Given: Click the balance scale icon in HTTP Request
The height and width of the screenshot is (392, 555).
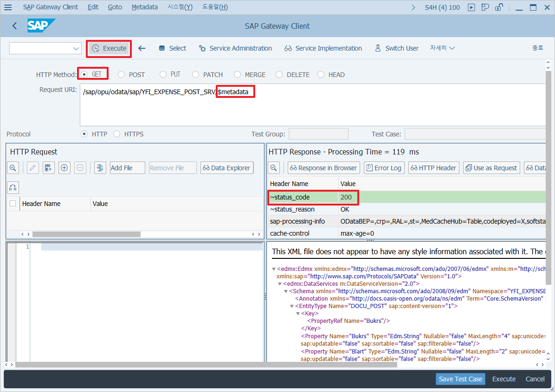Looking at the screenshot, I should (x=100, y=167).
